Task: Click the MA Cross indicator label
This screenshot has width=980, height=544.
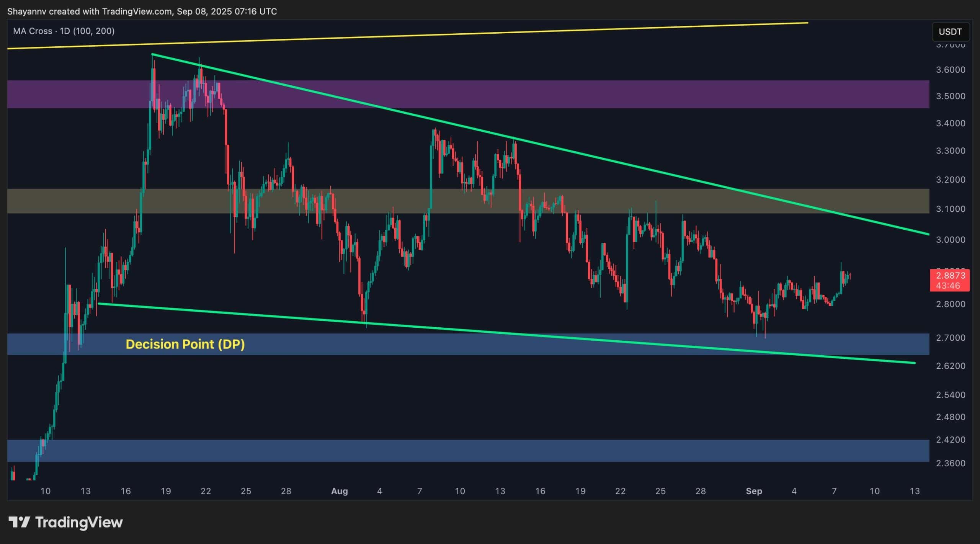Action: [64, 31]
